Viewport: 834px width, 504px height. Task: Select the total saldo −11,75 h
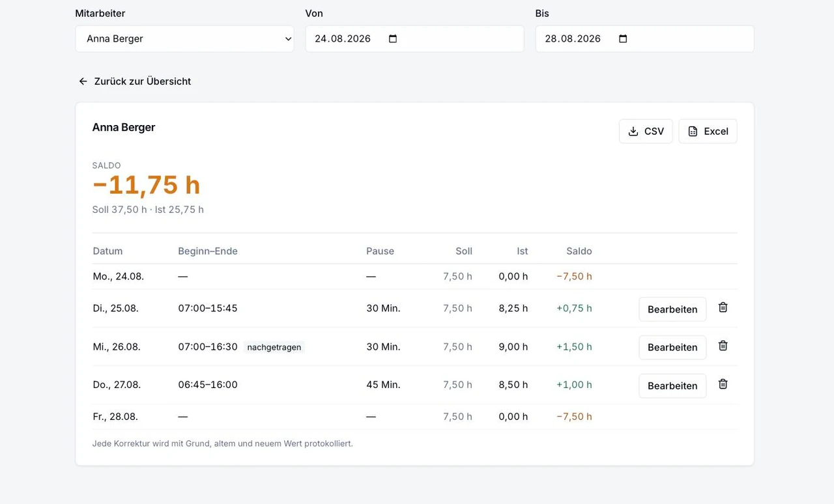147,185
